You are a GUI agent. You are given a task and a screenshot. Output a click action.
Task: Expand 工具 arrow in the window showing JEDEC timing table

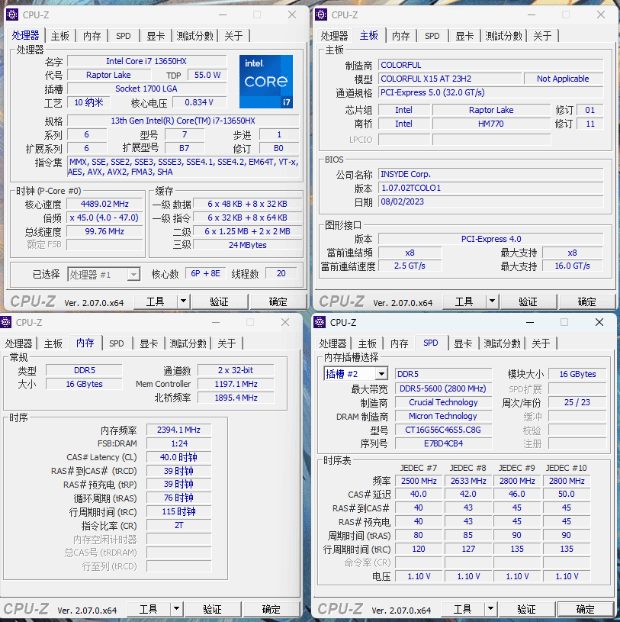(490, 608)
